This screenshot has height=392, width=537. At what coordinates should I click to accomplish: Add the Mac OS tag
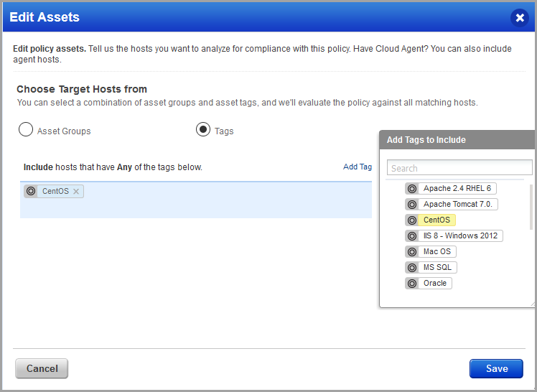(x=437, y=251)
